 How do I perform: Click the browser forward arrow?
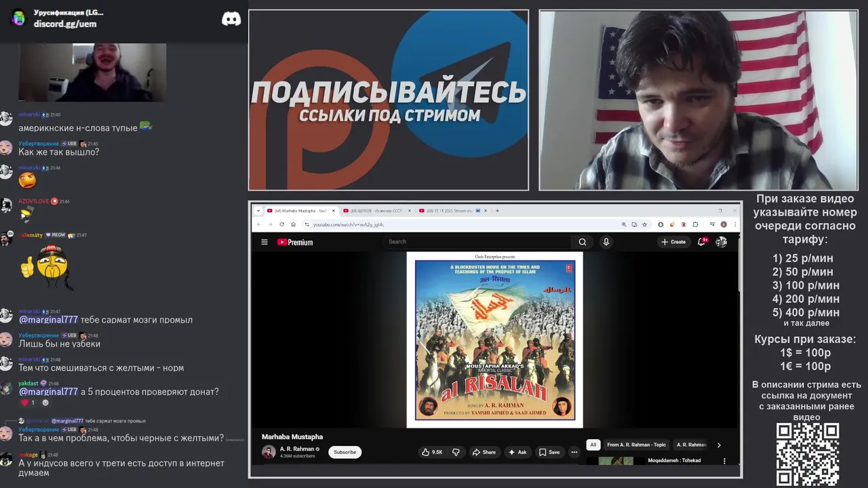tap(270, 224)
